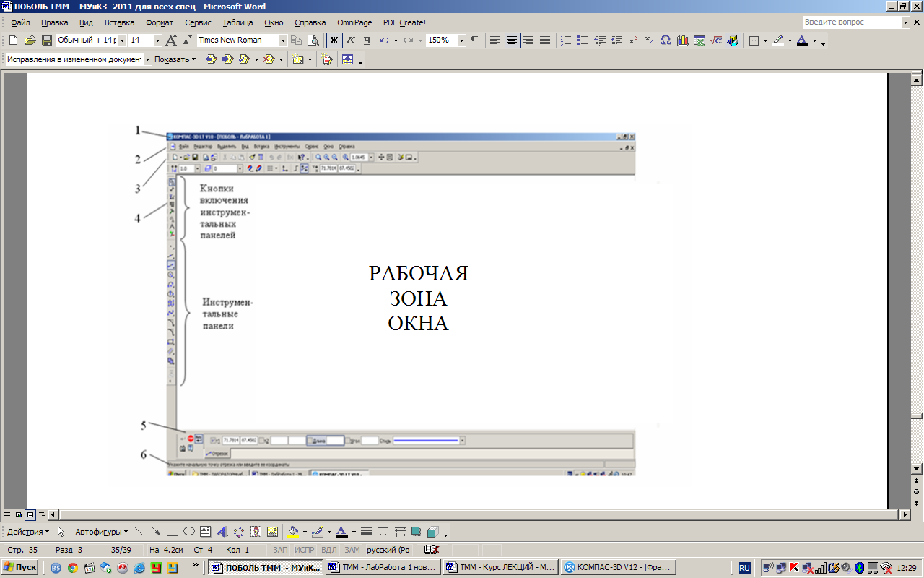Create a new blank document
924x578 pixels.
pos(13,40)
